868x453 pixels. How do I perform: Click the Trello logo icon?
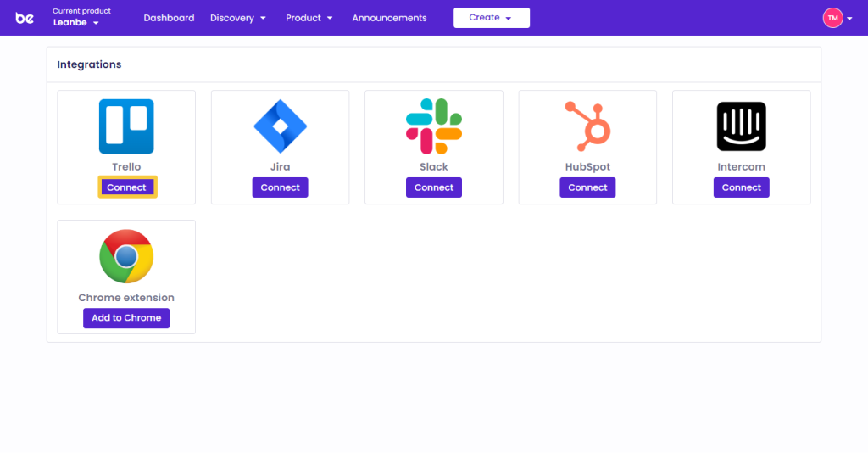click(x=126, y=126)
